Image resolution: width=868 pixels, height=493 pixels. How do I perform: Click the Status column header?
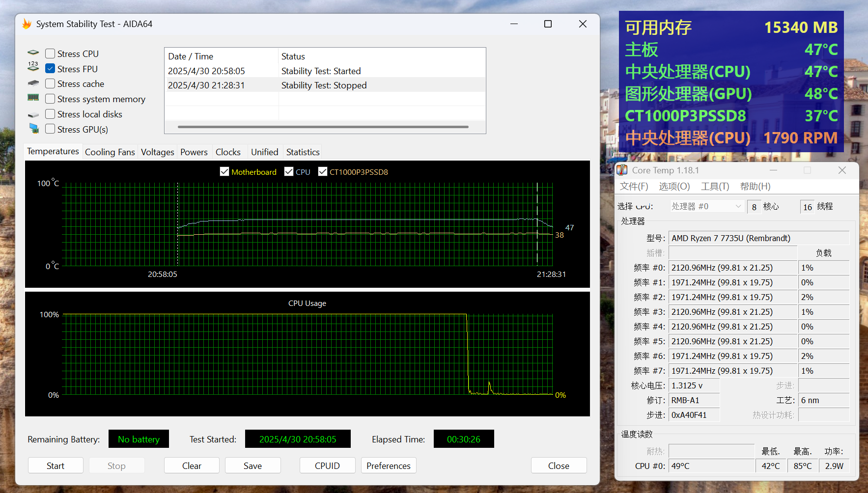(382, 56)
